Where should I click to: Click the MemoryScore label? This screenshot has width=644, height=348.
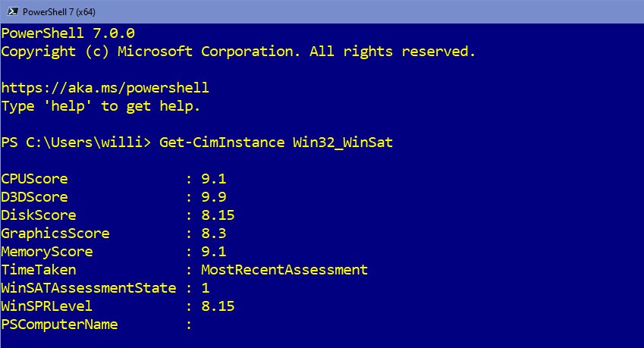47,252
